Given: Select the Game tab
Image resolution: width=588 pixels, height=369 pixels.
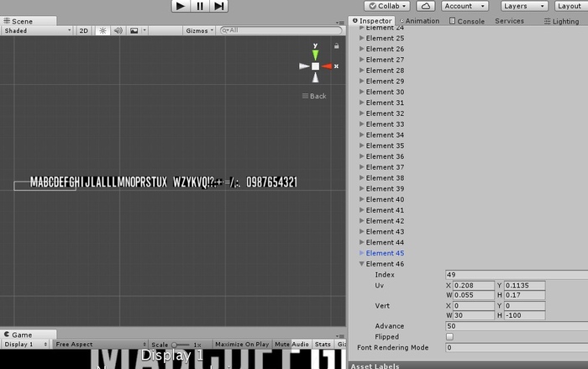Looking at the screenshot, I should [28, 335].
